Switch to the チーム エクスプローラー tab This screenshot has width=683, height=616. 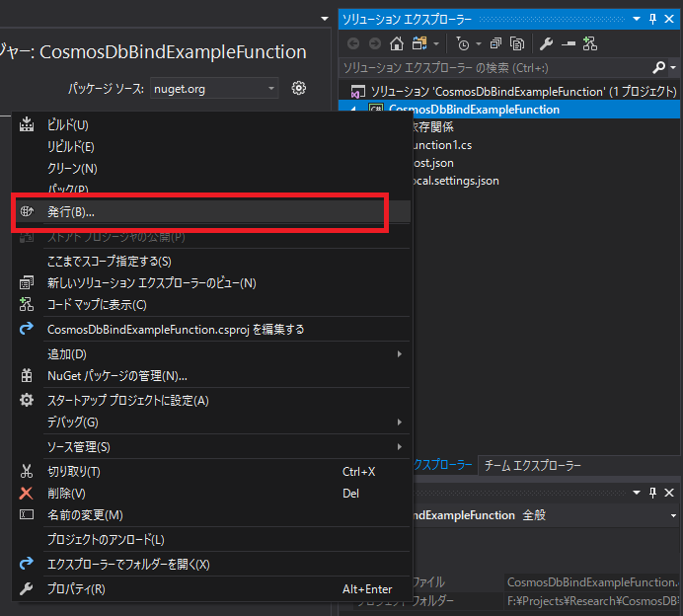click(533, 466)
